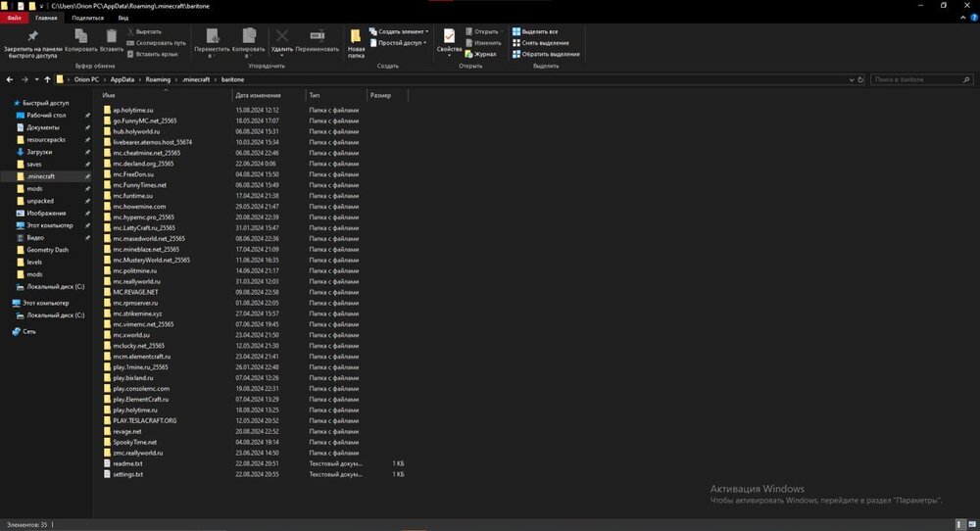Click Orion PC in the address breadcrumb

coord(86,79)
